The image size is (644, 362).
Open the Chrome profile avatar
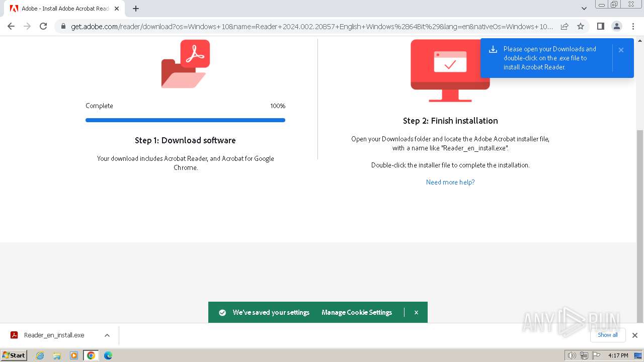coord(616,26)
